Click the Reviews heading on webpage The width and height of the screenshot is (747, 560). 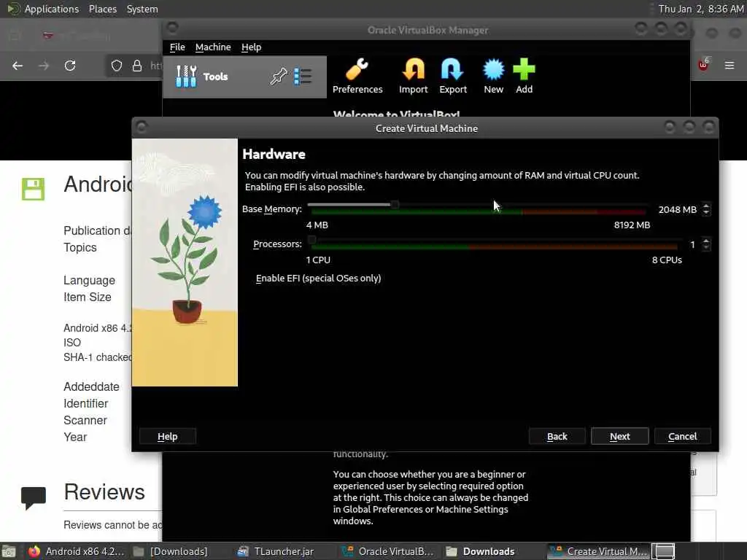tap(104, 492)
